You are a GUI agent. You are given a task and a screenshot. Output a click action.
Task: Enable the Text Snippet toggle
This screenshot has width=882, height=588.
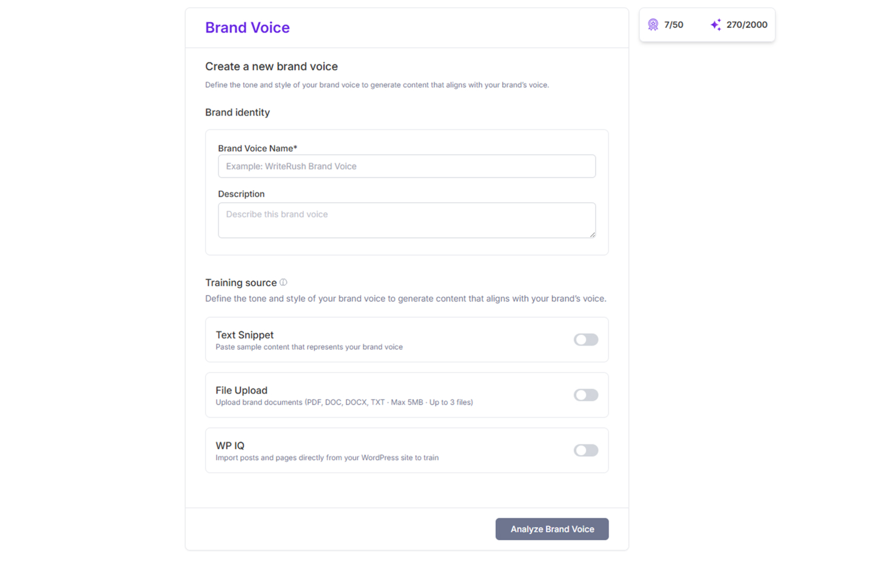[x=586, y=340]
